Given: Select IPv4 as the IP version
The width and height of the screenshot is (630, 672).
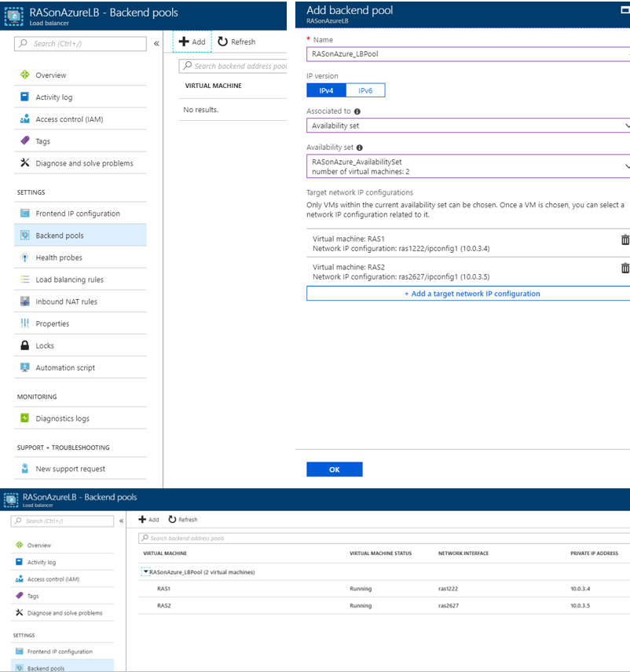Looking at the screenshot, I should click(326, 90).
